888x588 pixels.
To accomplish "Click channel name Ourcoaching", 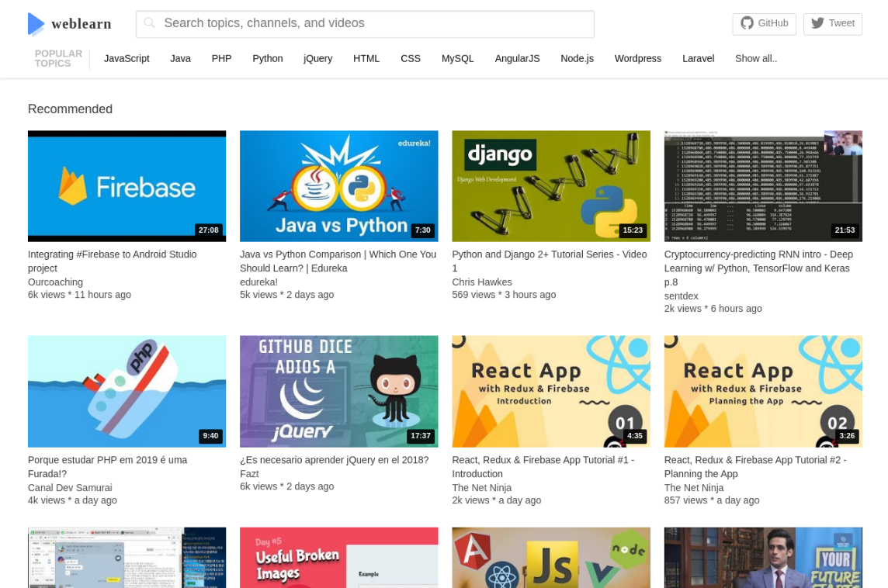I will pos(56,282).
